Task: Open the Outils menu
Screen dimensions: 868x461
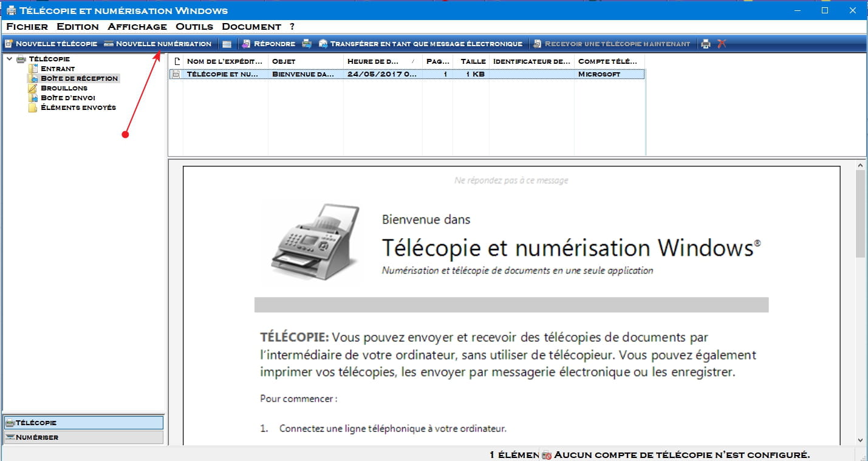Action: coord(194,27)
